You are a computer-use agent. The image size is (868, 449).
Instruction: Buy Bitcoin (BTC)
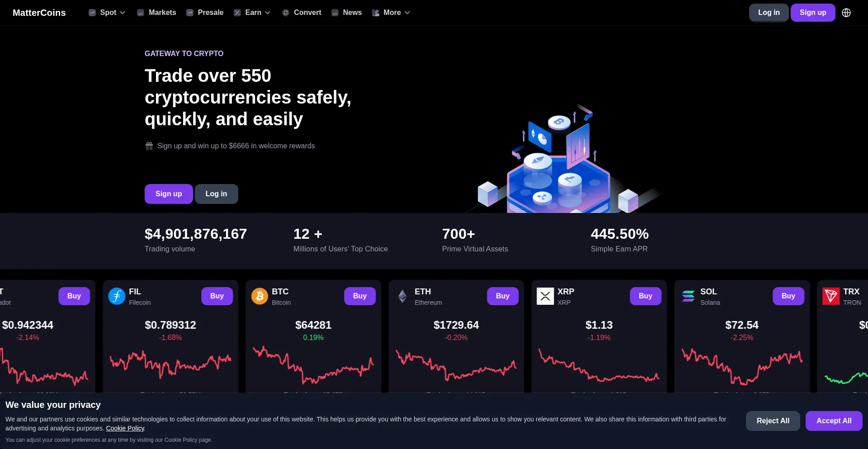(x=360, y=296)
